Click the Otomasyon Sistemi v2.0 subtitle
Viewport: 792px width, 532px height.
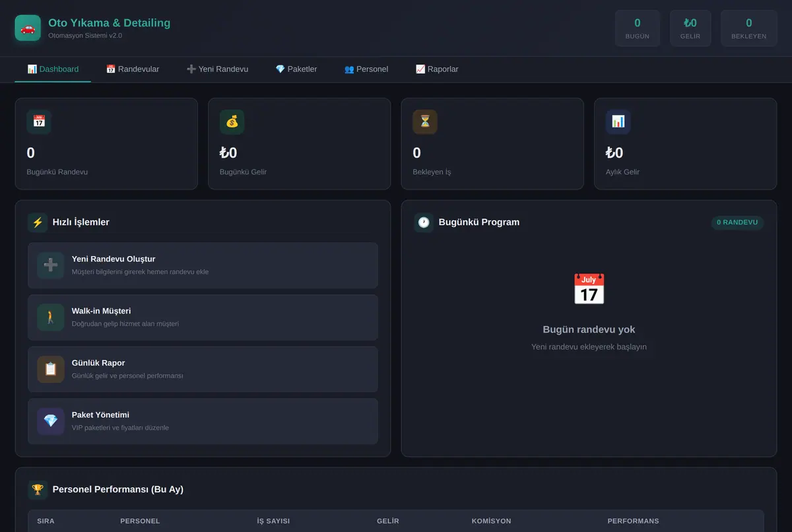tap(85, 36)
